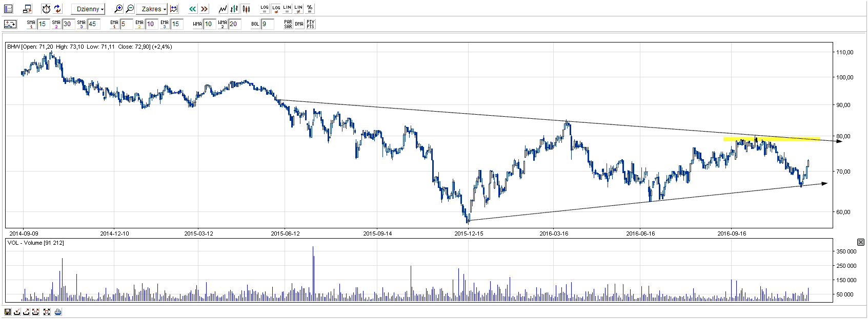Image resolution: width=868 pixels, height=319 pixels.
Task: Edit the SMA 3 period field showing 45
Action: pos(93,24)
